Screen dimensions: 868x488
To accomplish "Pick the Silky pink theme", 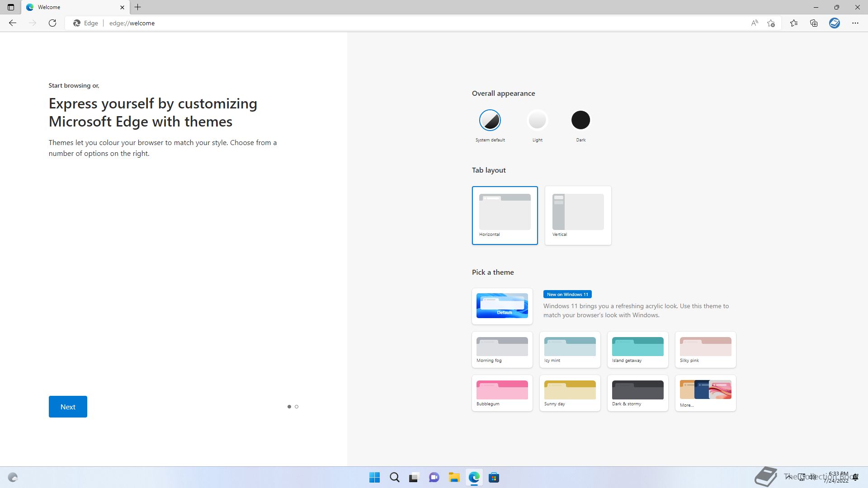I will click(x=705, y=350).
